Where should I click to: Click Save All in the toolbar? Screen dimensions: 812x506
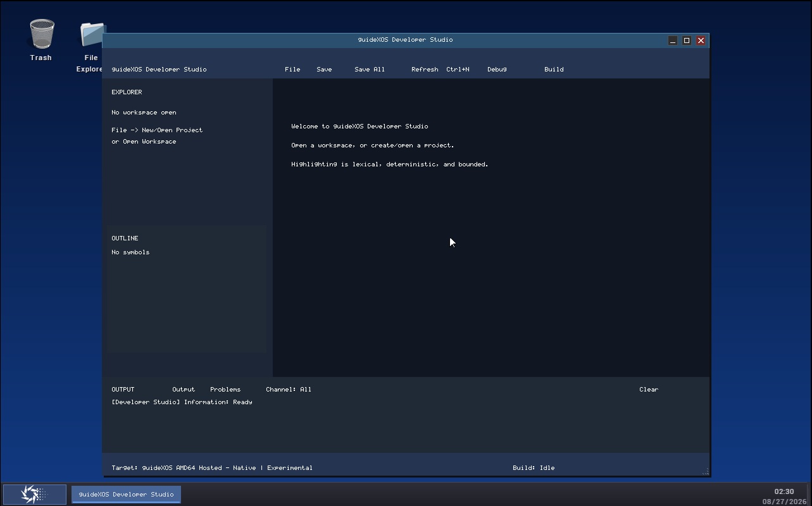[x=370, y=70]
